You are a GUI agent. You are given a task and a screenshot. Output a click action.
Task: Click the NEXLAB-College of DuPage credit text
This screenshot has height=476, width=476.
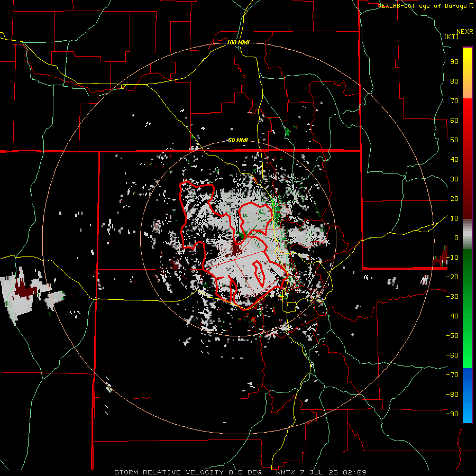click(x=423, y=6)
